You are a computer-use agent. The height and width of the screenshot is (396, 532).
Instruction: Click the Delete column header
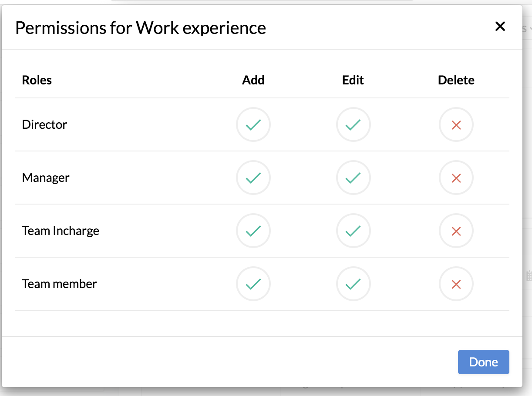tap(456, 81)
